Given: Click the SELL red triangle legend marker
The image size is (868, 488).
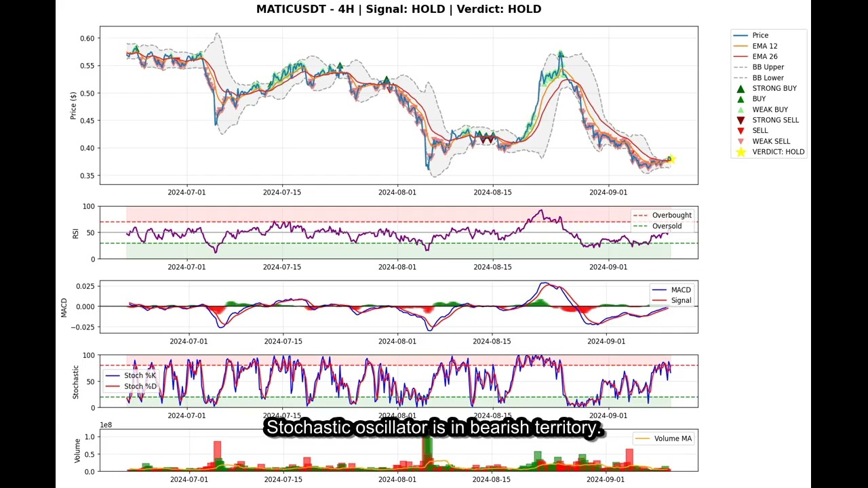Looking at the screenshot, I should coord(741,131).
